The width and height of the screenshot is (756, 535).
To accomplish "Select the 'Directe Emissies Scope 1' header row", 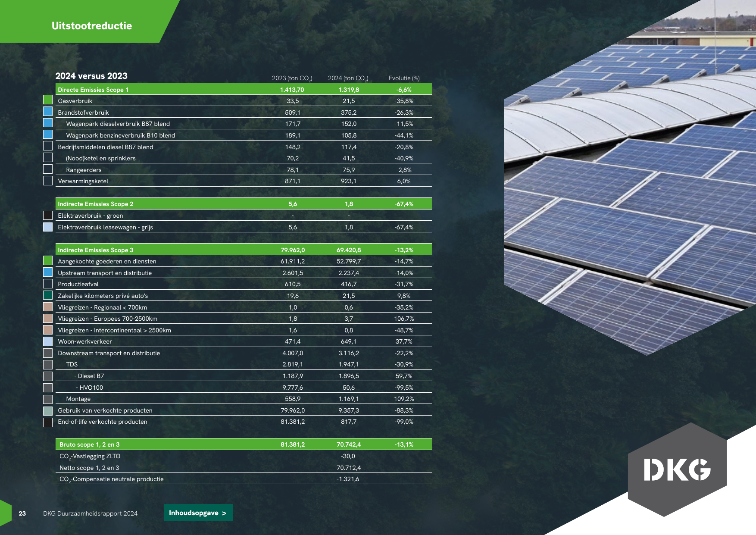I will pyautogui.click(x=244, y=89).
